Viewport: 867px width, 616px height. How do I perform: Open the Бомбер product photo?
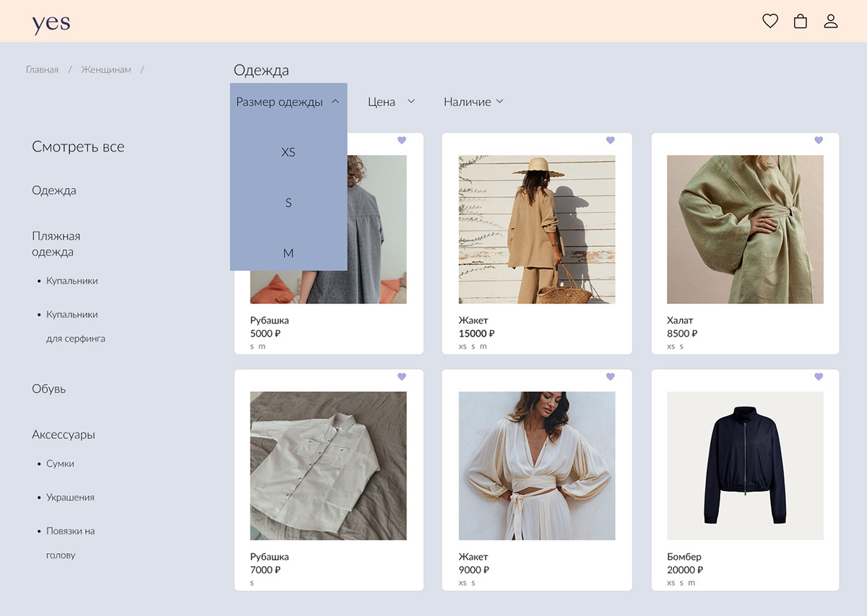745,466
